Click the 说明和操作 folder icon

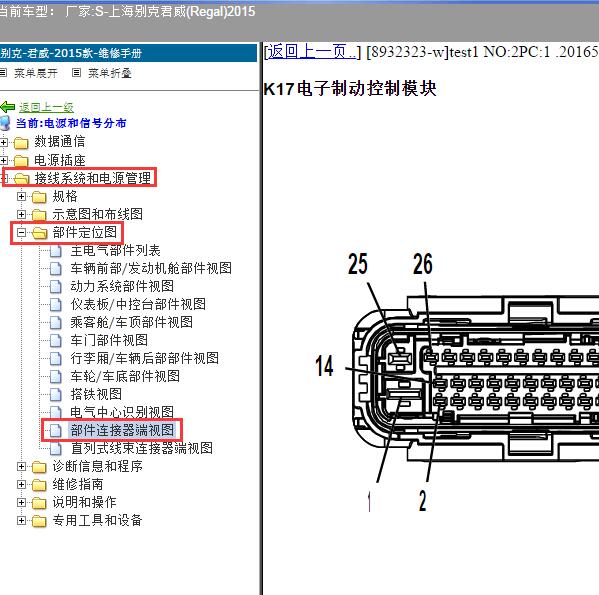click(x=39, y=503)
